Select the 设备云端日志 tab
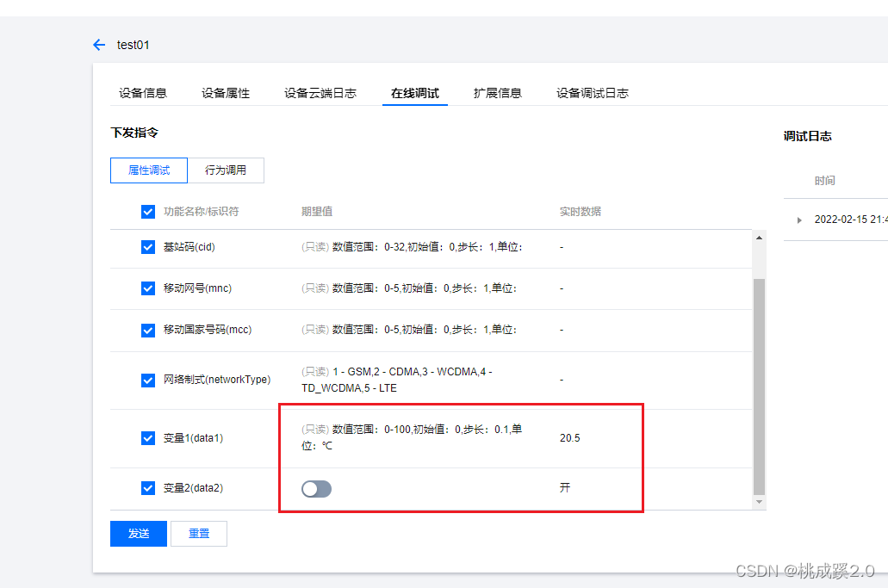The image size is (888, 588). 319,92
